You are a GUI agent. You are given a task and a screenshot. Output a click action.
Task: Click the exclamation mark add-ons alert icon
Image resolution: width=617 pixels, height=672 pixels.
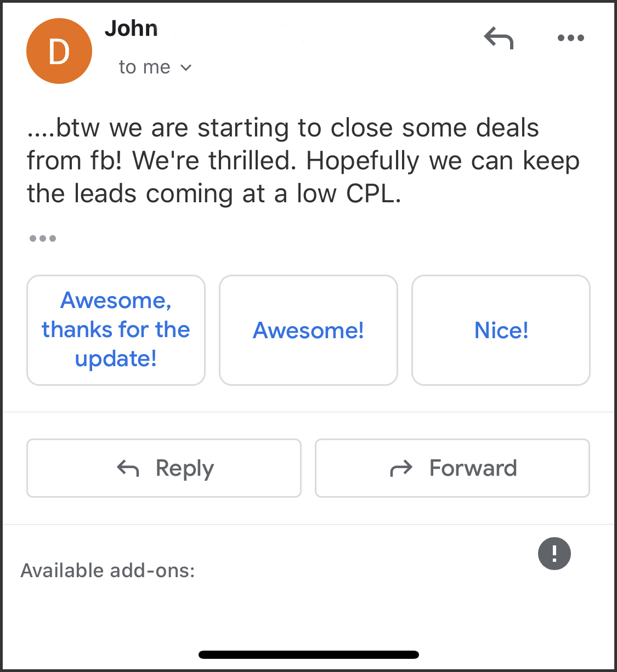tap(554, 553)
